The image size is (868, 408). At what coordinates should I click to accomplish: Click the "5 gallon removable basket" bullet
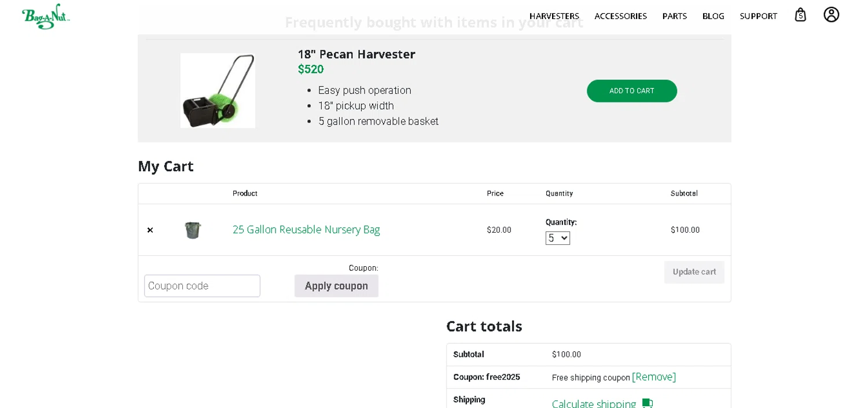378,122
